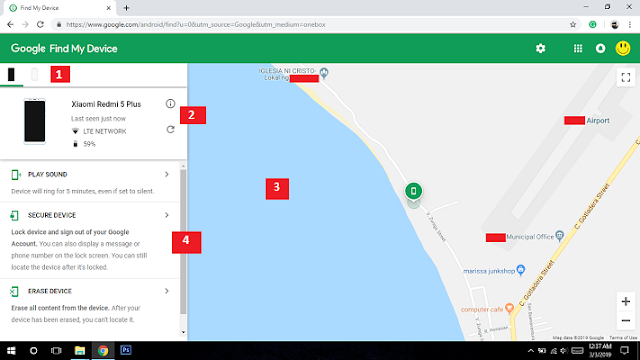Click the panel scroll down arrow
The width and height of the screenshot is (640, 360).
click(x=183, y=333)
